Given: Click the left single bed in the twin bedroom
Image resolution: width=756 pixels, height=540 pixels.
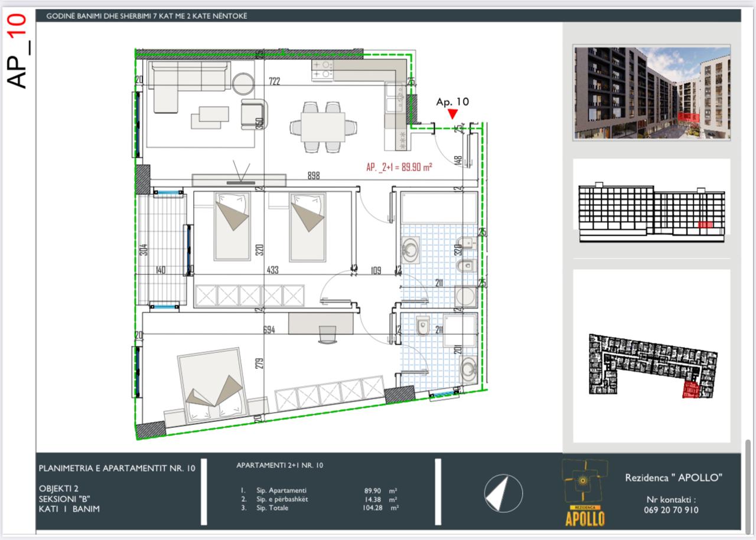Looking at the screenshot, I should point(232,226).
